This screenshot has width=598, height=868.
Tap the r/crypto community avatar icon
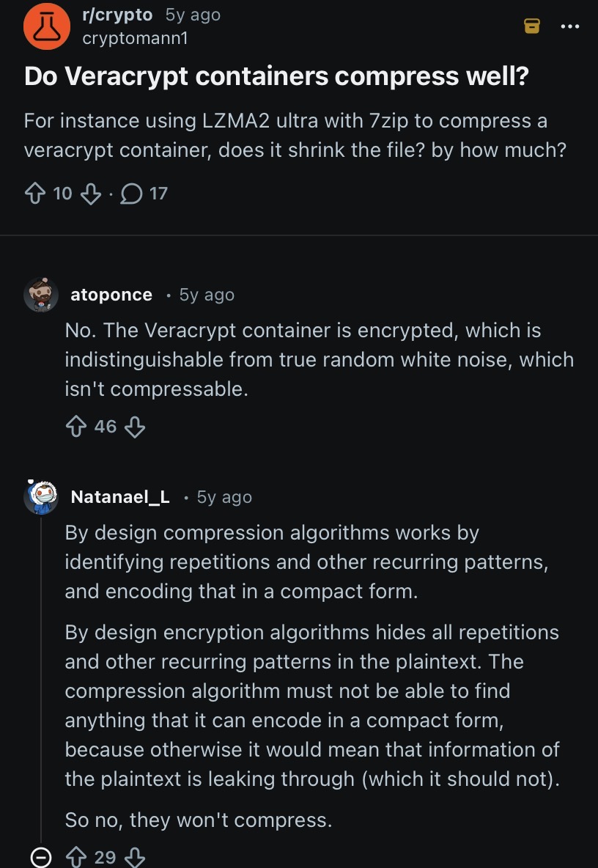coord(47,26)
